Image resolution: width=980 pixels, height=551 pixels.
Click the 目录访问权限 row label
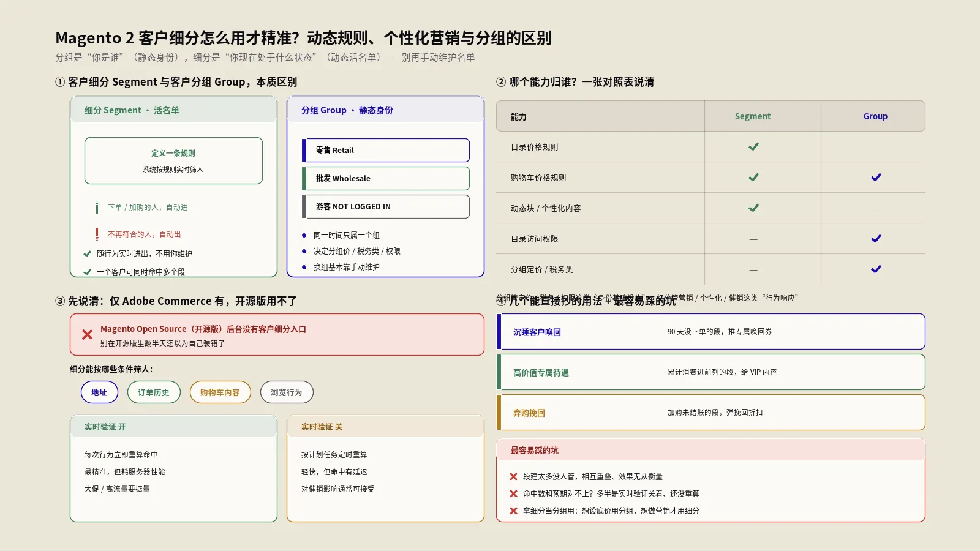coord(535,239)
